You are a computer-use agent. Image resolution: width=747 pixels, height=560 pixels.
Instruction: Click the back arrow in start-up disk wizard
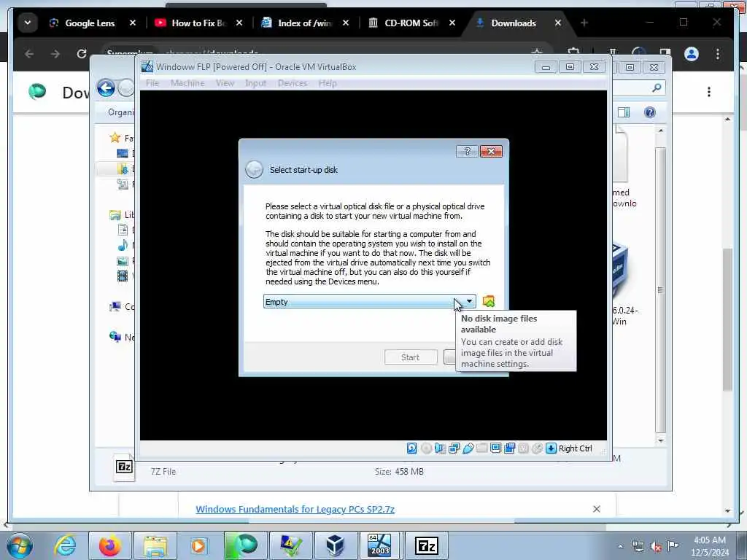(254, 169)
